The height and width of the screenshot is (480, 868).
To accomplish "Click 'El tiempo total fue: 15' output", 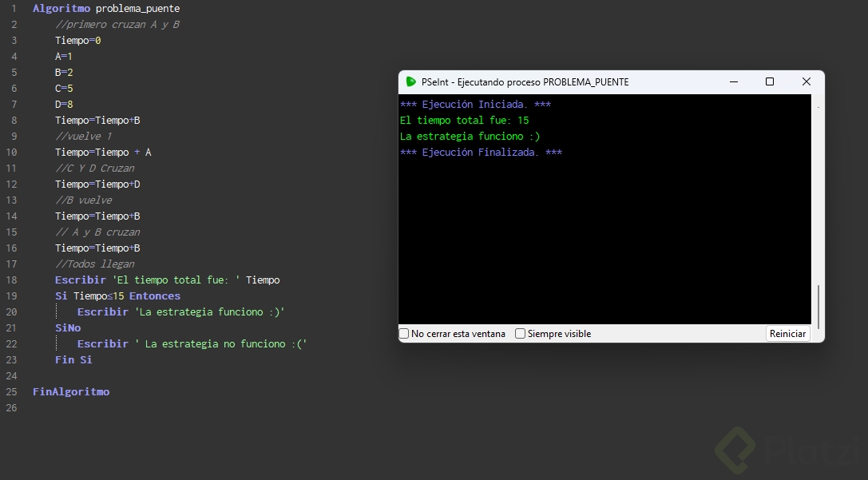I will tap(465, 121).
